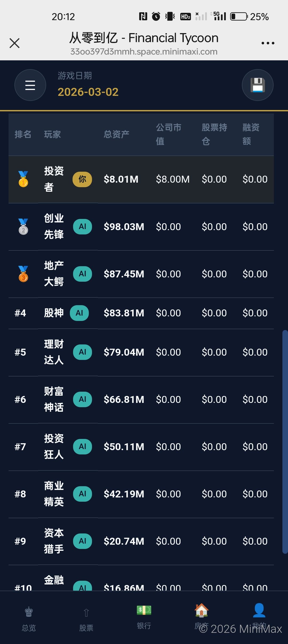Select the 创业先锋 AI player row

pos(141,227)
